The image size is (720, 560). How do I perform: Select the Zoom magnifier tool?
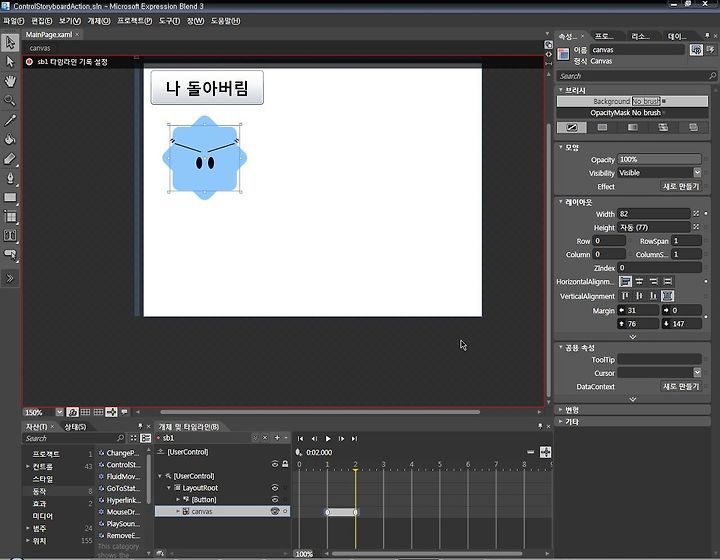click(10, 100)
